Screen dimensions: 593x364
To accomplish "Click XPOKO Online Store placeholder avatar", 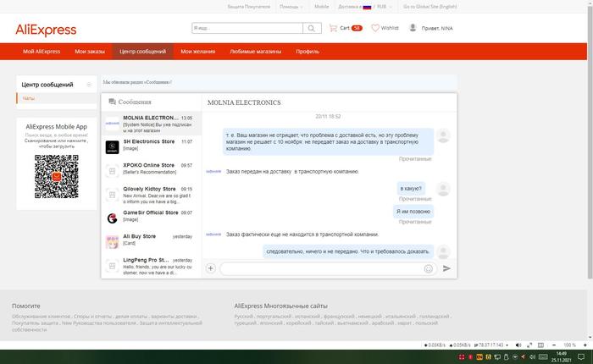I will (x=112, y=171).
